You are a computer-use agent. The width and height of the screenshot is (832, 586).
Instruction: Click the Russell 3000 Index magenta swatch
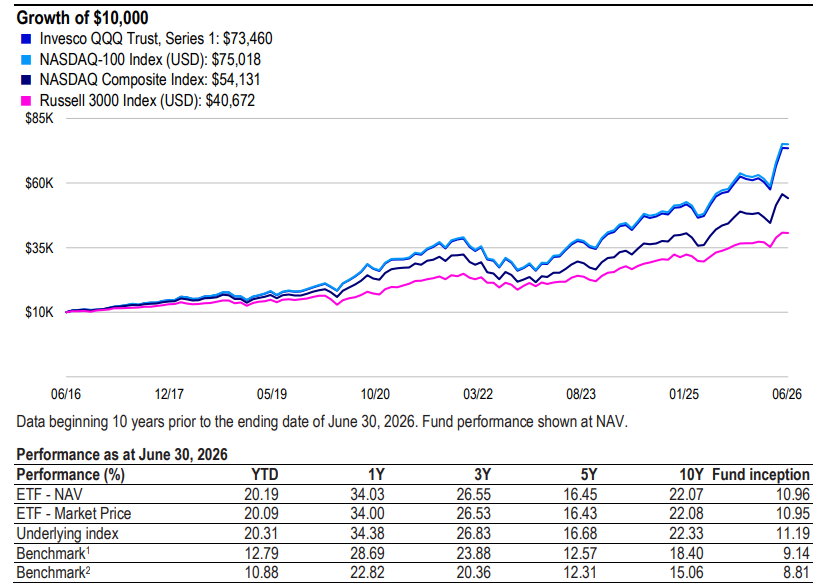pos(25,101)
